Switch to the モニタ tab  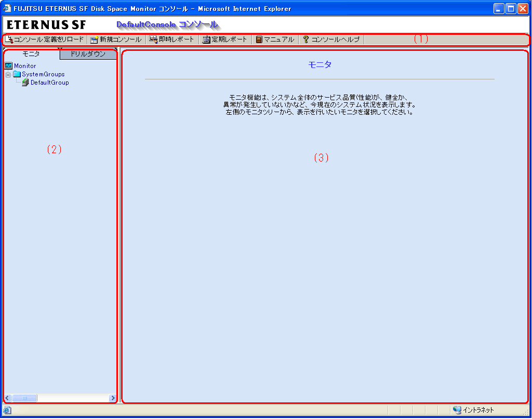coord(31,54)
